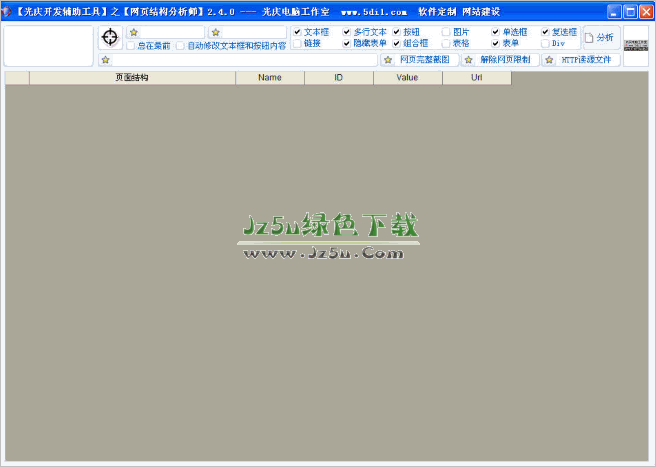Screen dimensions: 656x467
Task: Enable the 表格 checkbox
Action: [446, 43]
